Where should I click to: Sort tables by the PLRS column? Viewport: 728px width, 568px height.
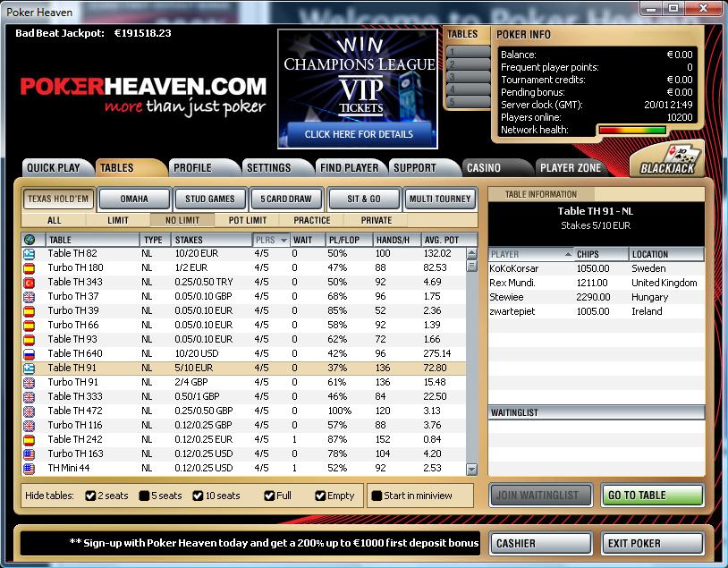(271, 240)
